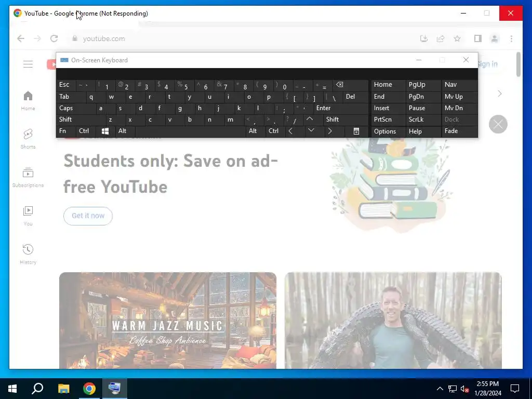Viewport: 532px width, 399px height.
Task: Open File Explorer from taskbar
Action: (63, 389)
